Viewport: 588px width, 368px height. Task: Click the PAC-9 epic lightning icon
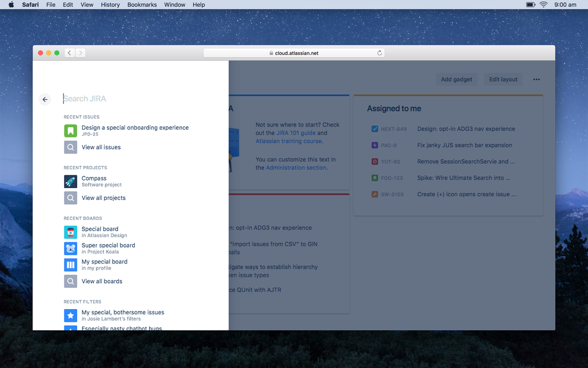point(375,145)
